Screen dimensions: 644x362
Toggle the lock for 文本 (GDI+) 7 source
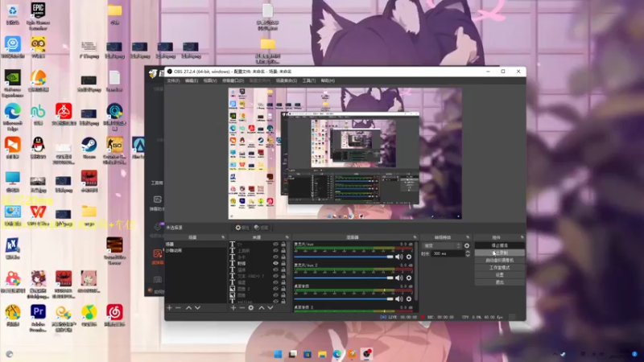tap(283, 276)
